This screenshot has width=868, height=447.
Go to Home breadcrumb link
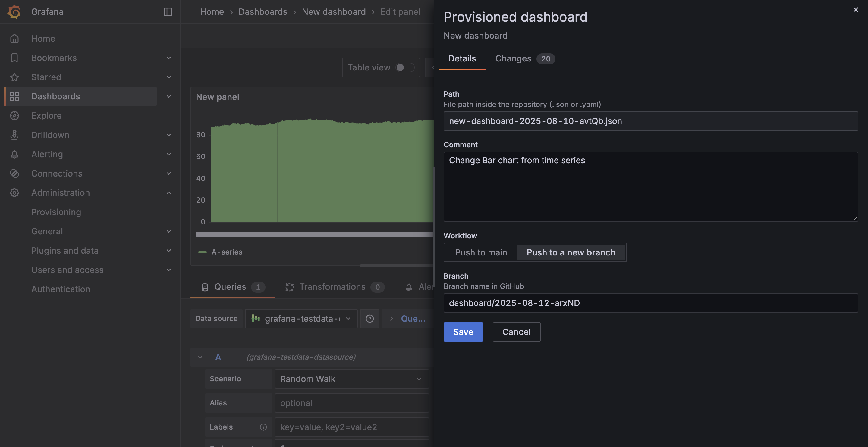click(x=212, y=12)
